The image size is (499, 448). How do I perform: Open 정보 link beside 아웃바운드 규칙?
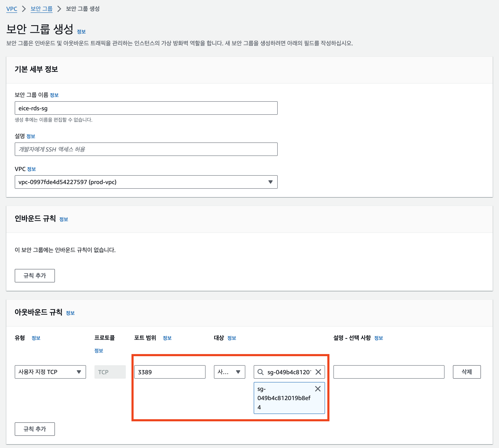(x=70, y=313)
